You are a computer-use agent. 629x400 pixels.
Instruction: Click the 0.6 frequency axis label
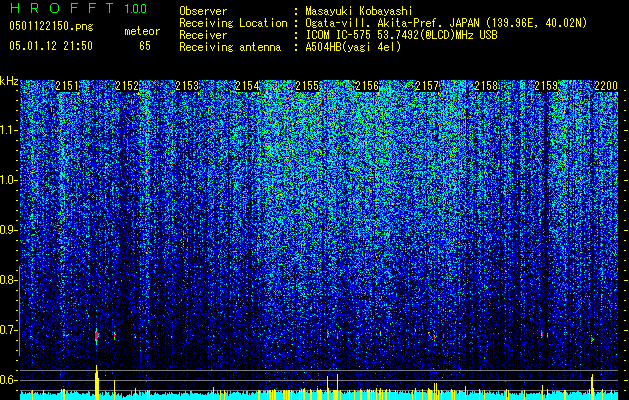click(8, 380)
